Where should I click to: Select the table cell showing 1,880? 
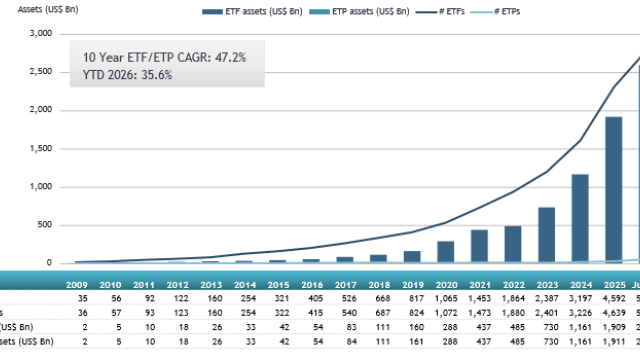513,313
